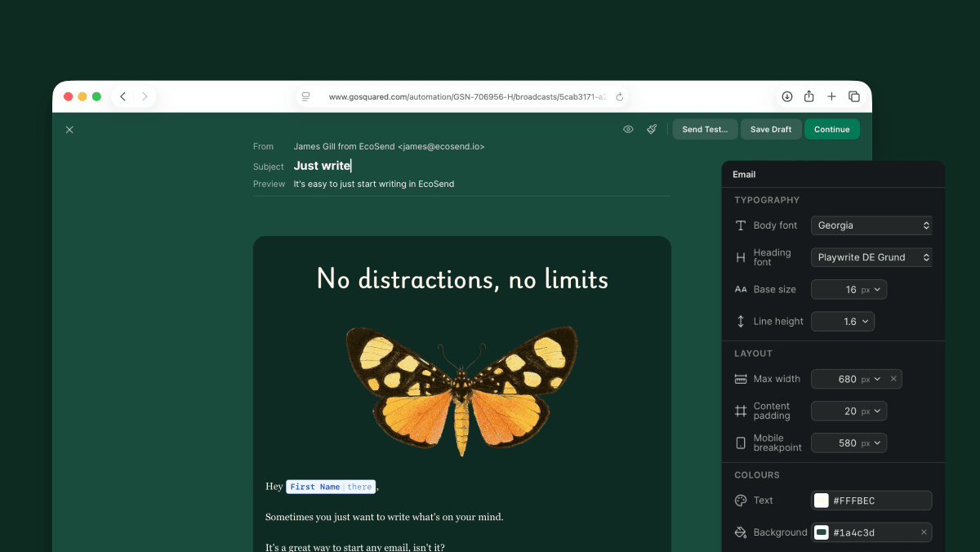The width and height of the screenshot is (980, 552).
Task: Click the browser forward arrow
Action: 145,96
